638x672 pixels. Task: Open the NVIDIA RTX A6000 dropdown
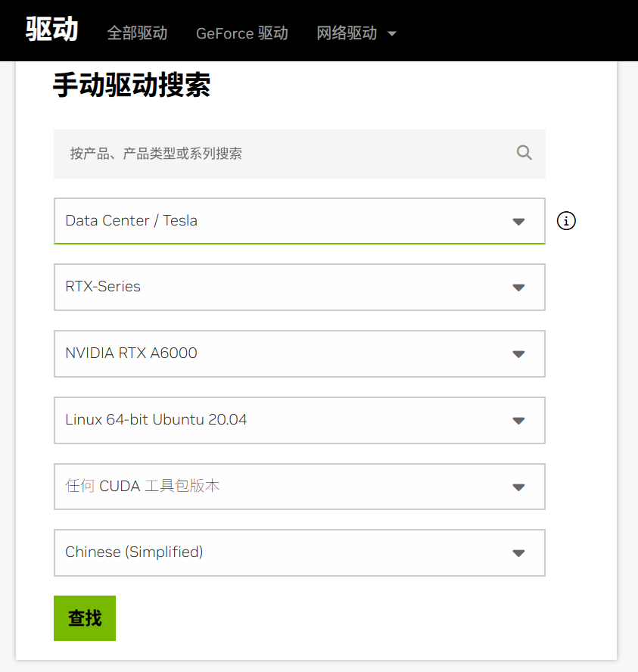click(x=300, y=353)
